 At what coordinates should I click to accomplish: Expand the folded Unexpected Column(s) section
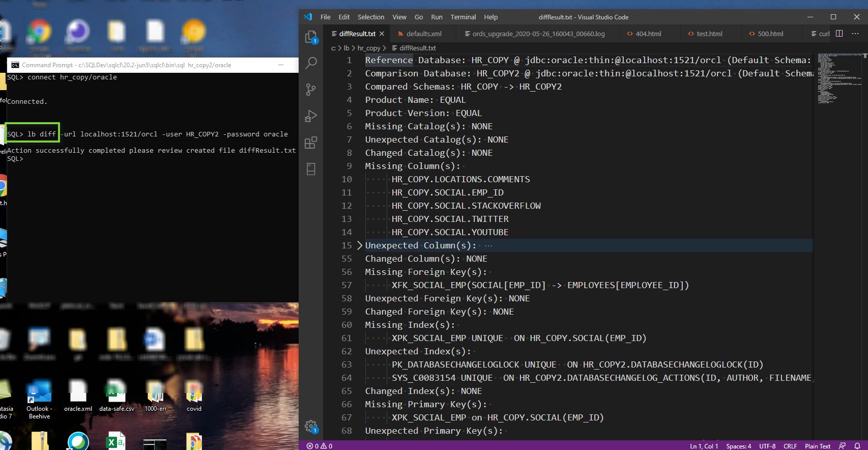pyautogui.click(x=360, y=245)
